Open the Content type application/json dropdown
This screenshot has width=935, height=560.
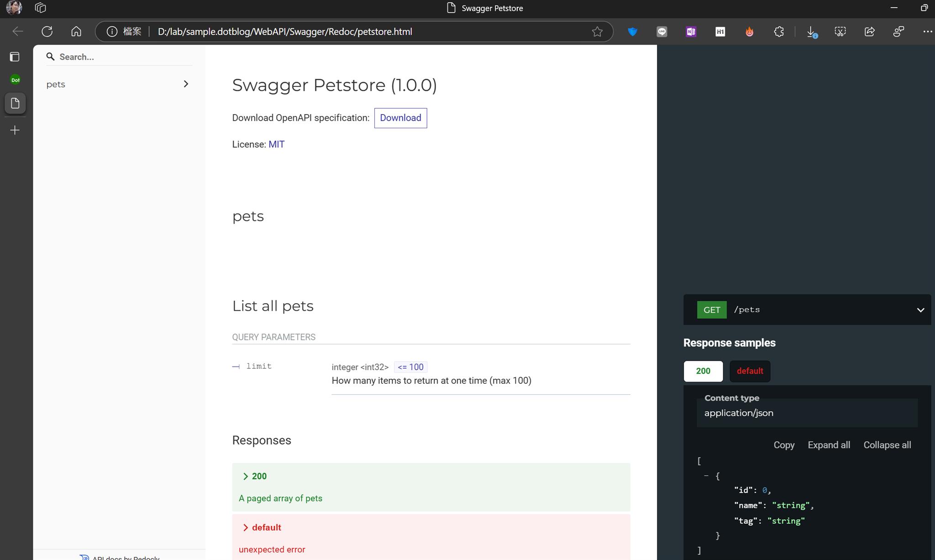pos(807,413)
